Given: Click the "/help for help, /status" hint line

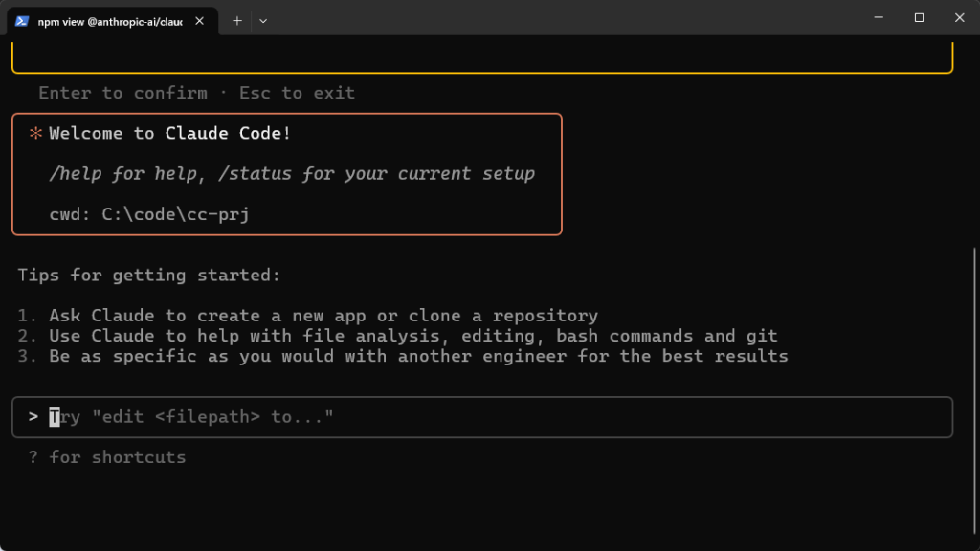Looking at the screenshot, I should point(292,174).
